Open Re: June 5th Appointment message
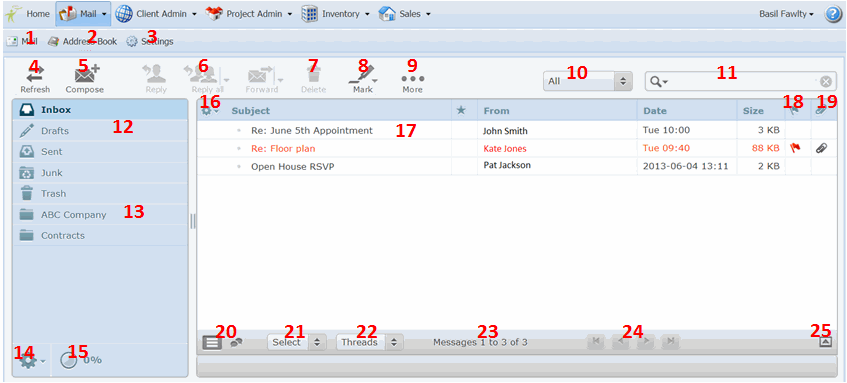Viewport: 847px width, 383px height. [312, 131]
